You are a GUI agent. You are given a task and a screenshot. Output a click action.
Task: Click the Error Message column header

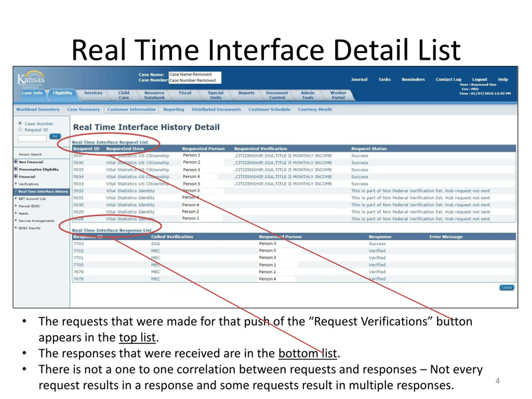(x=446, y=237)
